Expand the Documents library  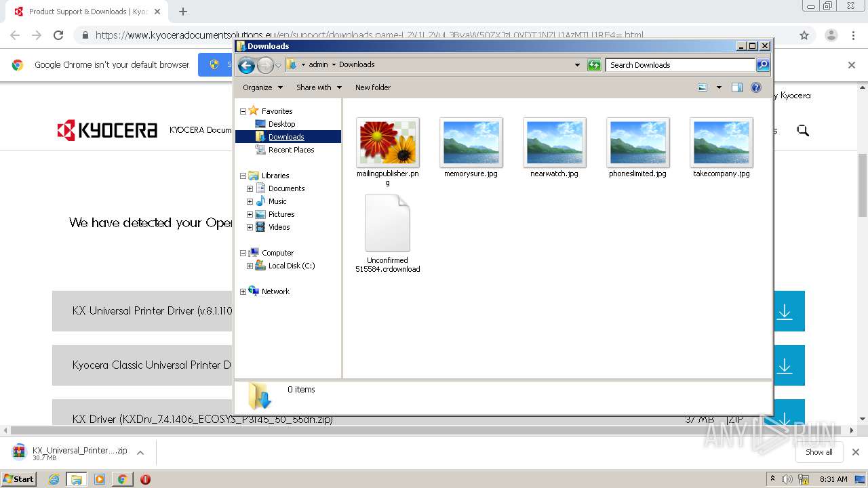250,188
